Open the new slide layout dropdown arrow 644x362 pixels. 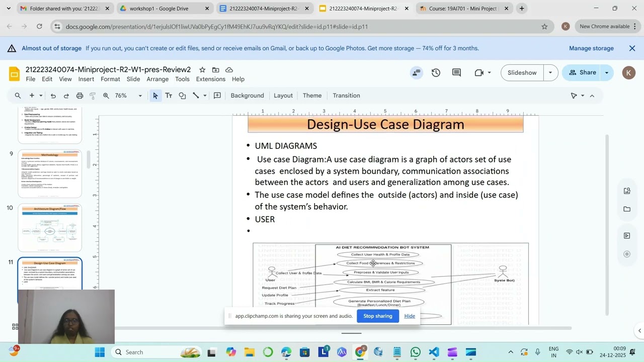[41, 96]
